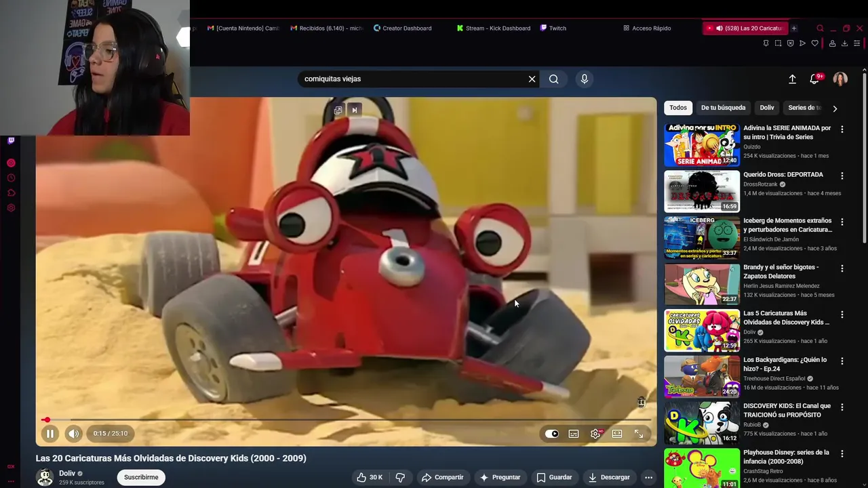
Task: Switch to theater mode view
Action: click(617, 434)
